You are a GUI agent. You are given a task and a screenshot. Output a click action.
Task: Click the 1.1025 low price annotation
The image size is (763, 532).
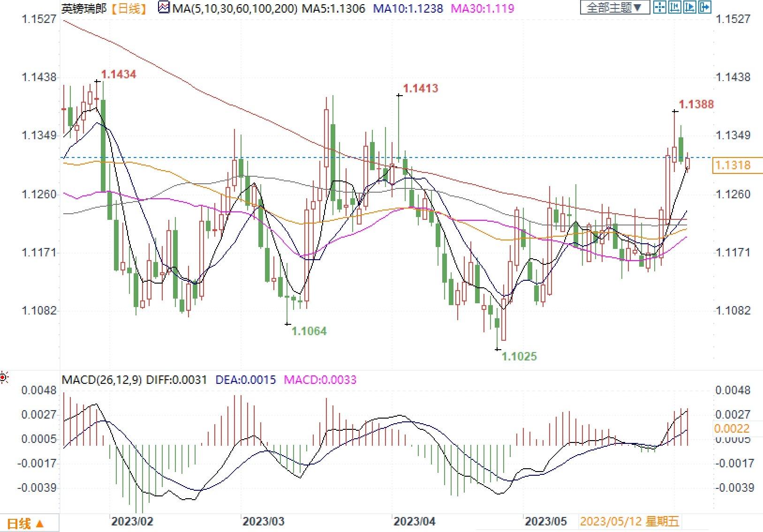point(519,356)
